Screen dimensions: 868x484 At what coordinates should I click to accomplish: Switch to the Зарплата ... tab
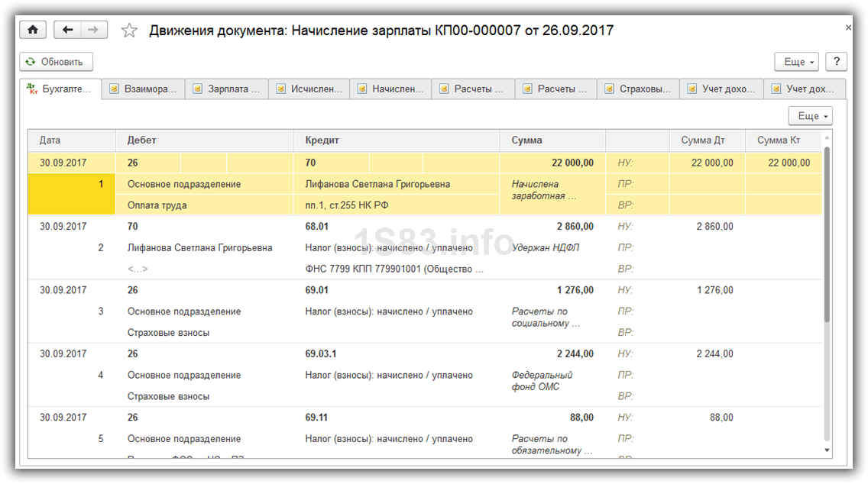[x=227, y=89]
